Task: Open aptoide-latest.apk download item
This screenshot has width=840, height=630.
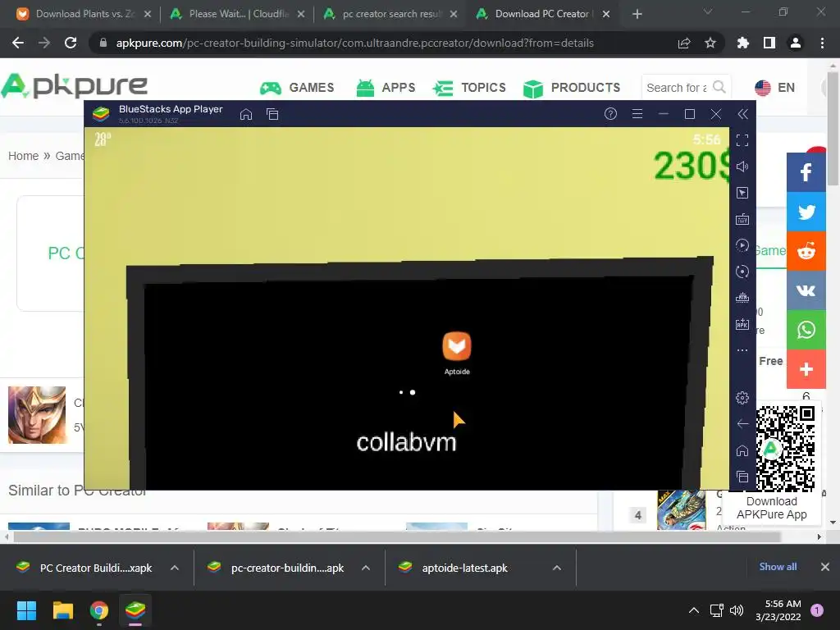Action: [x=464, y=568]
